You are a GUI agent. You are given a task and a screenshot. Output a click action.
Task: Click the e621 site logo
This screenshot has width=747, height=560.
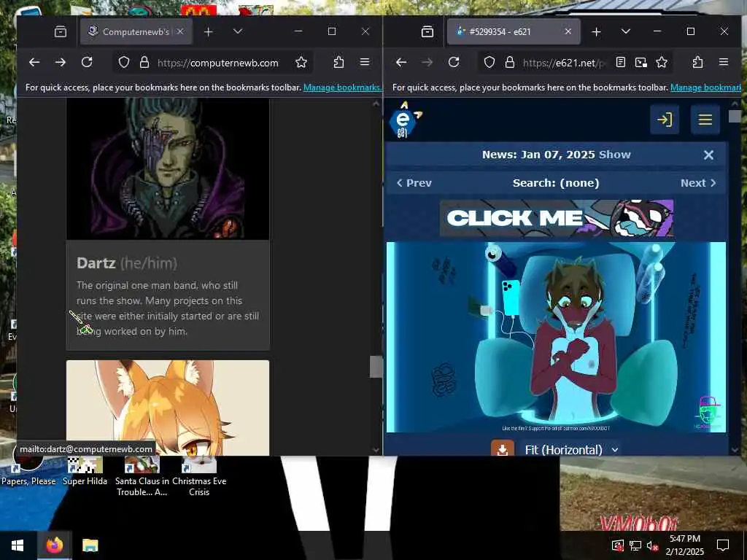click(x=404, y=120)
